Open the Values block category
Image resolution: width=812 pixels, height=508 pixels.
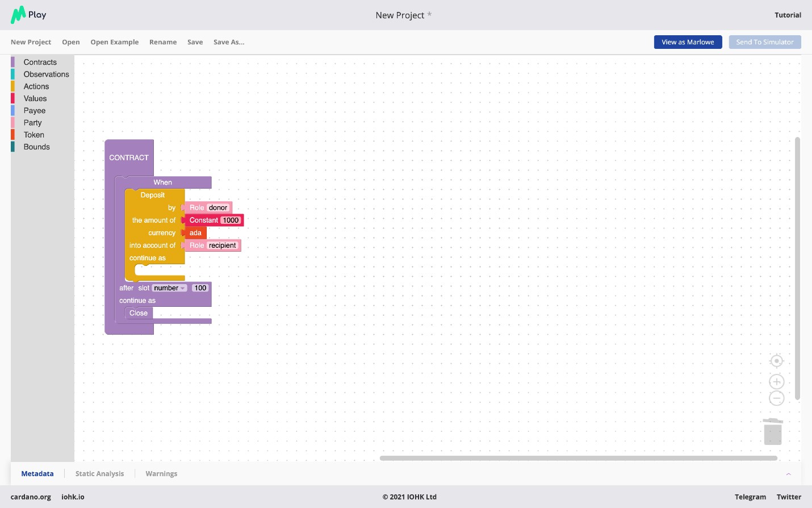(x=35, y=98)
